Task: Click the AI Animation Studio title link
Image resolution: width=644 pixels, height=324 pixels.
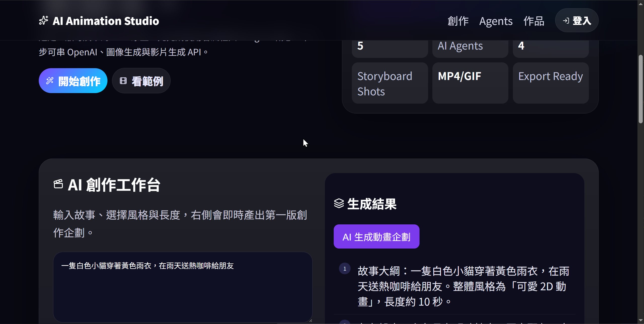Action: 106,21
